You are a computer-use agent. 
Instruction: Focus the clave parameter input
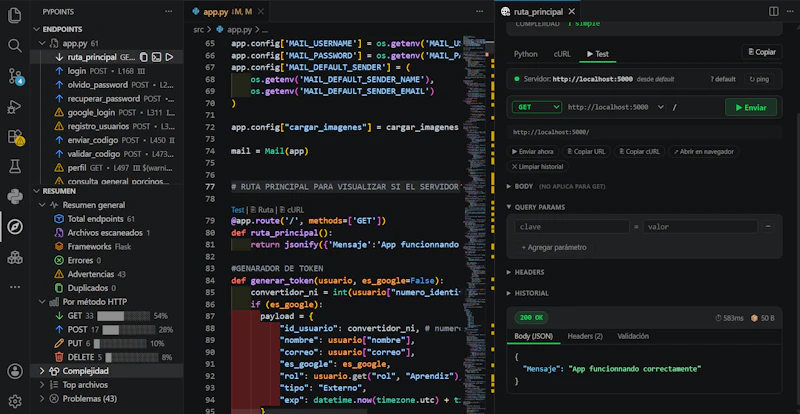(x=571, y=227)
